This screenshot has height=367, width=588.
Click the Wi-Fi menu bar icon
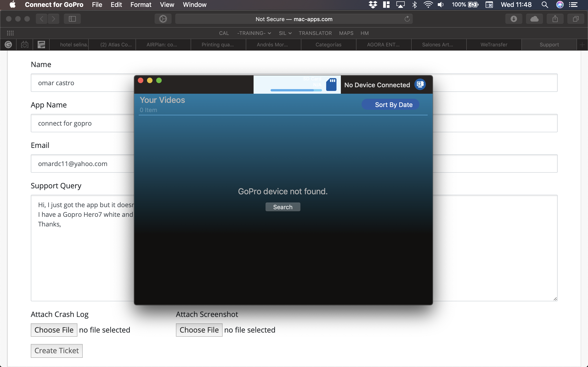pyautogui.click(x=428, y=5)
